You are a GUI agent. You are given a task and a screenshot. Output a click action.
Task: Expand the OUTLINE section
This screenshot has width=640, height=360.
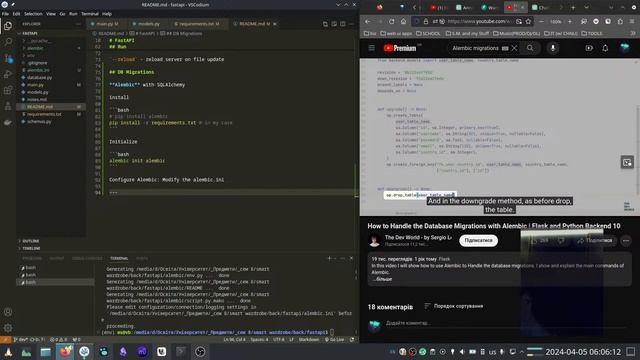31,241
